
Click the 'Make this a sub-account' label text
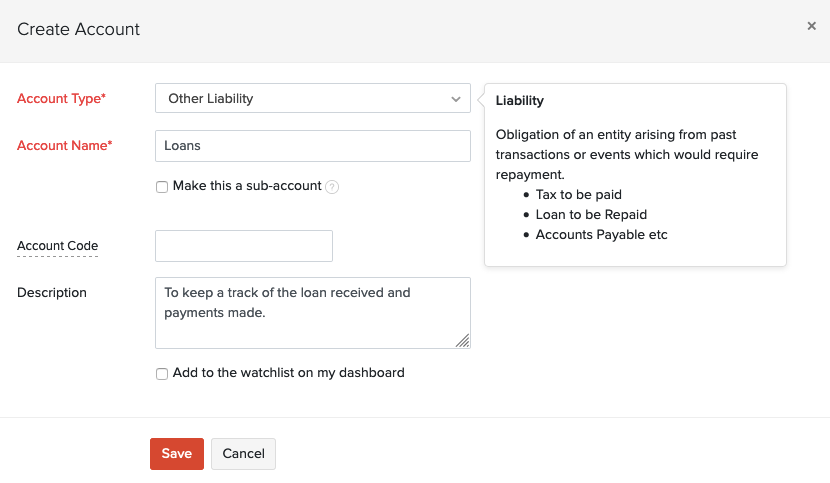[x=247, y=186]
